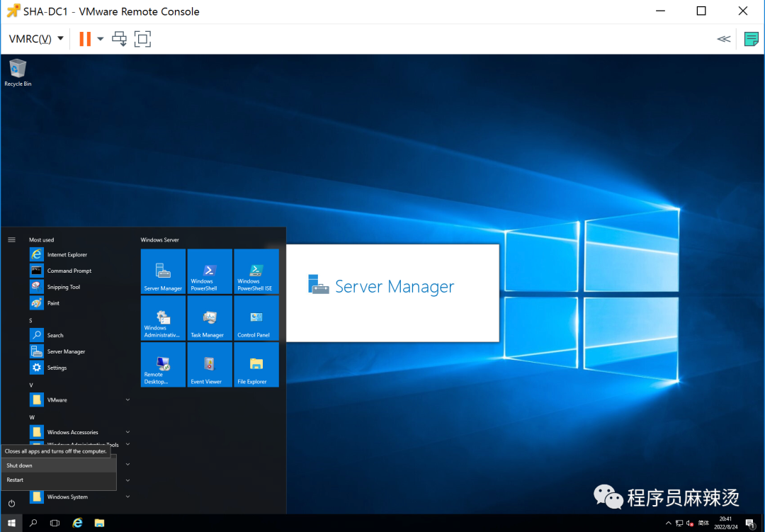This screenshot has height=532, width=765.
Task: Launch the Task Manager tile
Action: [209, 318]
